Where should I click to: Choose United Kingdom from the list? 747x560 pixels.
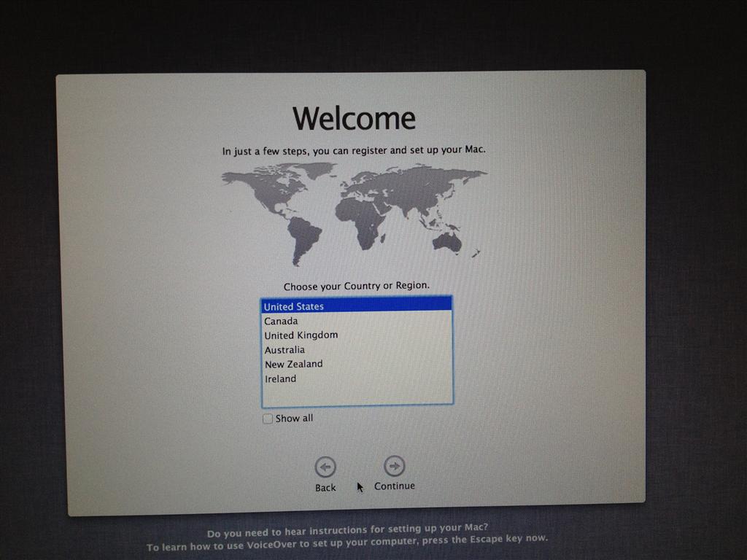click(356, 335)
